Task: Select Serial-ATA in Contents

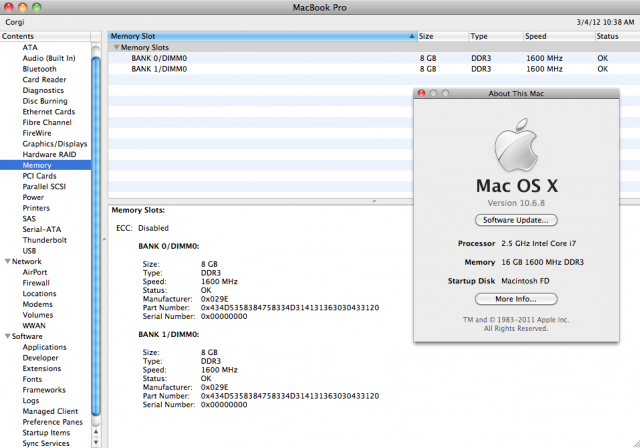Action: [x=42, y=229]
